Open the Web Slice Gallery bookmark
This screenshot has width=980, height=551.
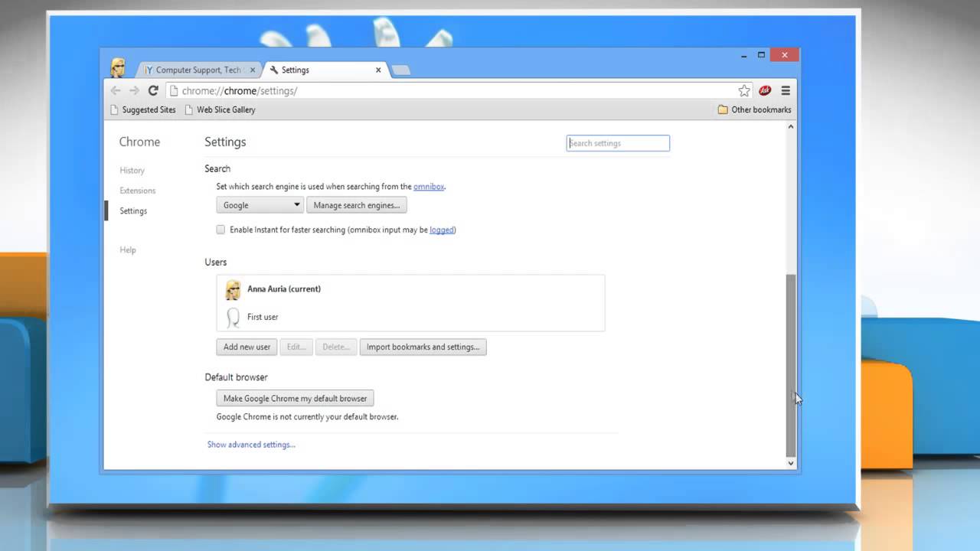click(x=220, y=109)
